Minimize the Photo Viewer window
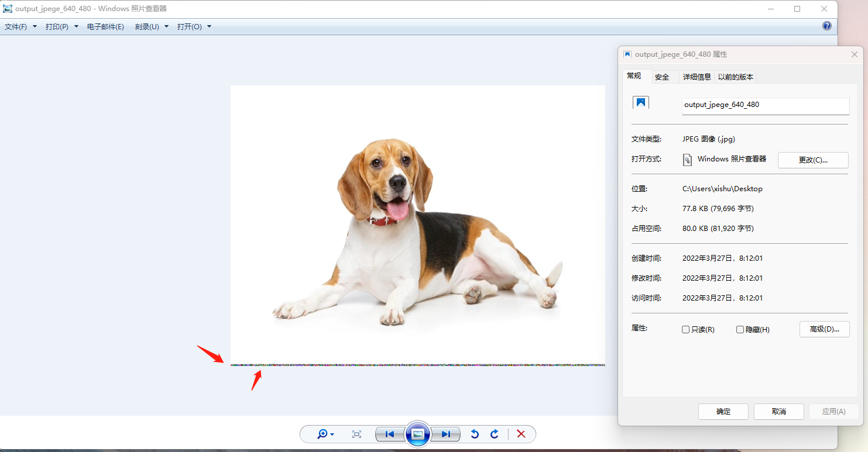Image resolution: width=868 pixels, height=452 pixels. 770,9
